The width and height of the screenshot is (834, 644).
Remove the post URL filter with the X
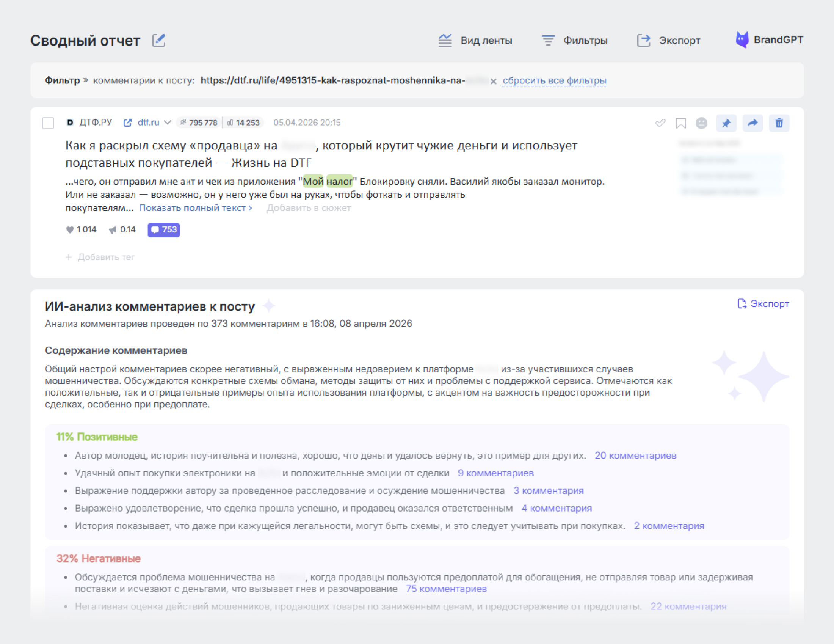[x=494, y=81]
